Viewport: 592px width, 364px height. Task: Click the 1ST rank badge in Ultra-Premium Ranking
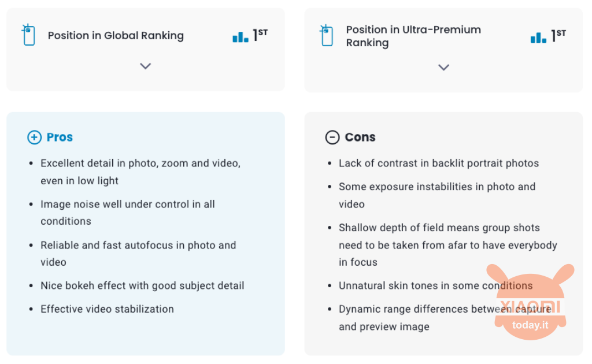558,35
